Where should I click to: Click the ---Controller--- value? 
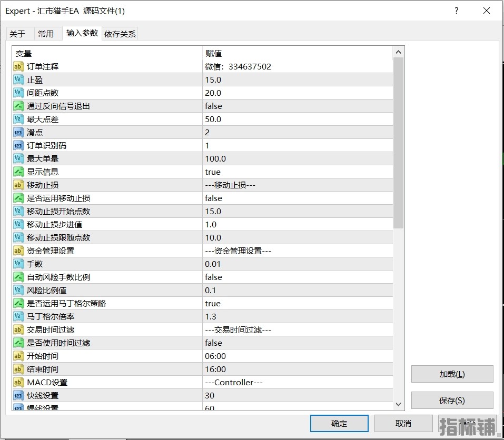coord(234,383)
